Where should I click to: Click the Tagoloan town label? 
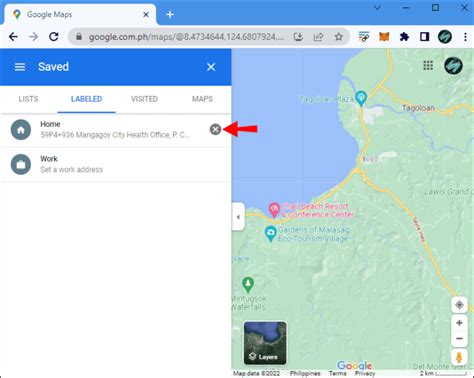[418, 108]
